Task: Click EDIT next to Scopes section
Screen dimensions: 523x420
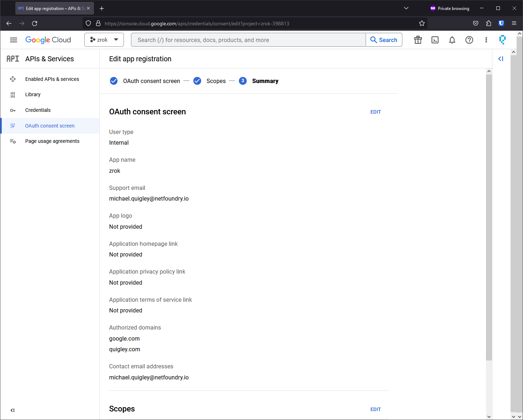Action: click(376, 409)
